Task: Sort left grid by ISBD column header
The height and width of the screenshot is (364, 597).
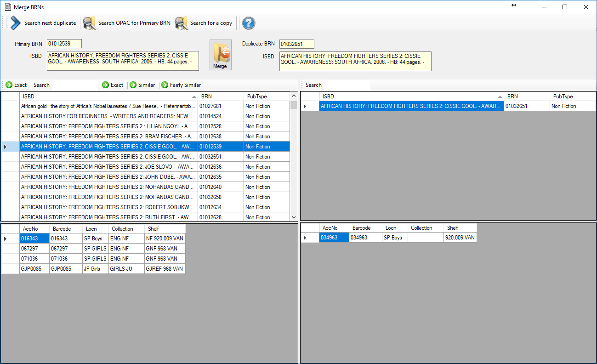Action: [x=108, y=97]
